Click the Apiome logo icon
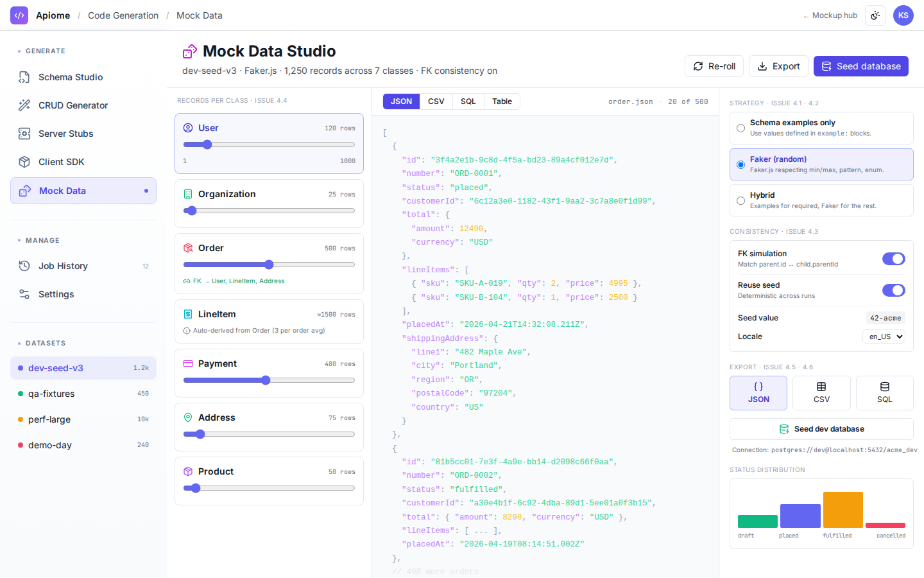Viewport: 924px width, 578px height. tap(19, 15)
